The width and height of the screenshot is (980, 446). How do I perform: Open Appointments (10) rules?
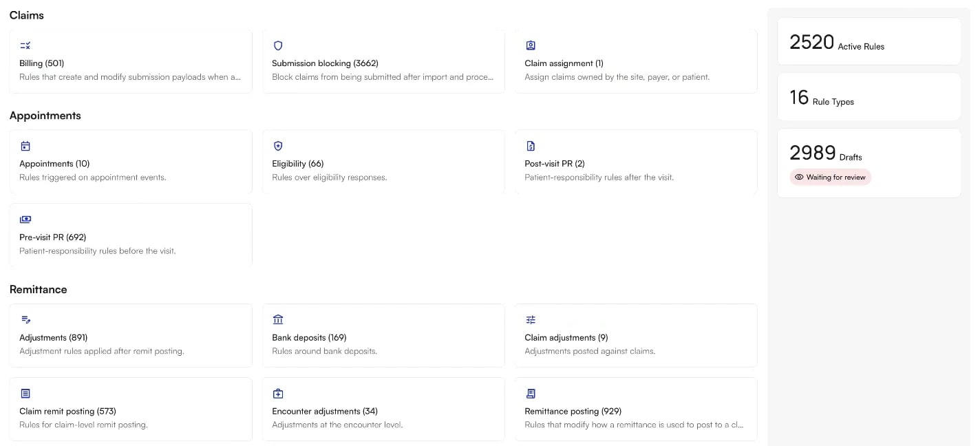[x=131, y=162]
